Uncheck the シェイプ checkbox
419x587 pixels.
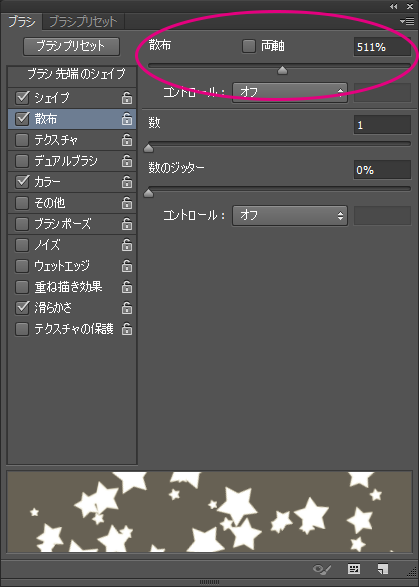pyautogui.click(x=22, y=98)
